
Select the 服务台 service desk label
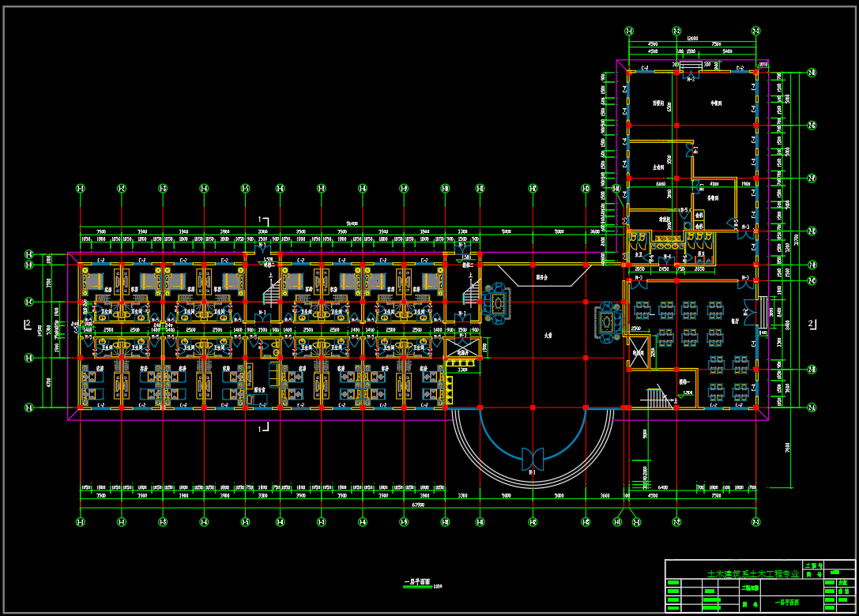[x=541, y=277]
